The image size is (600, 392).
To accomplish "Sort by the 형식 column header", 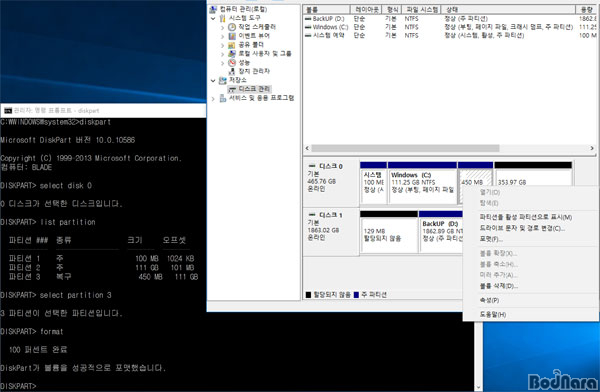I will [392, 10].
